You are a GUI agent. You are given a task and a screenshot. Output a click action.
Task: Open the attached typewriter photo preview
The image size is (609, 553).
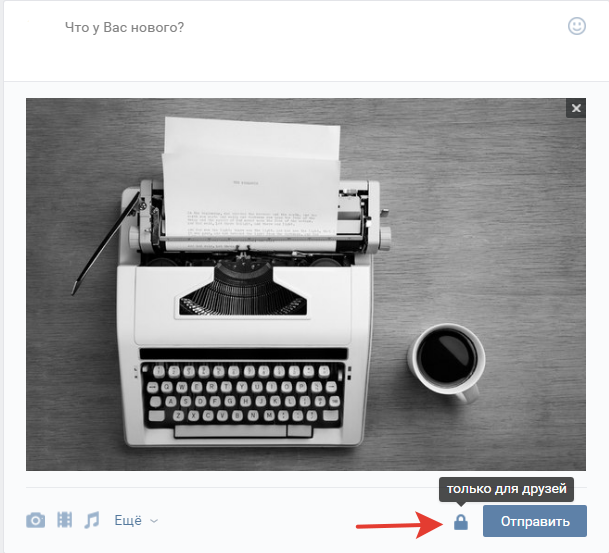[x=306, y=284]
